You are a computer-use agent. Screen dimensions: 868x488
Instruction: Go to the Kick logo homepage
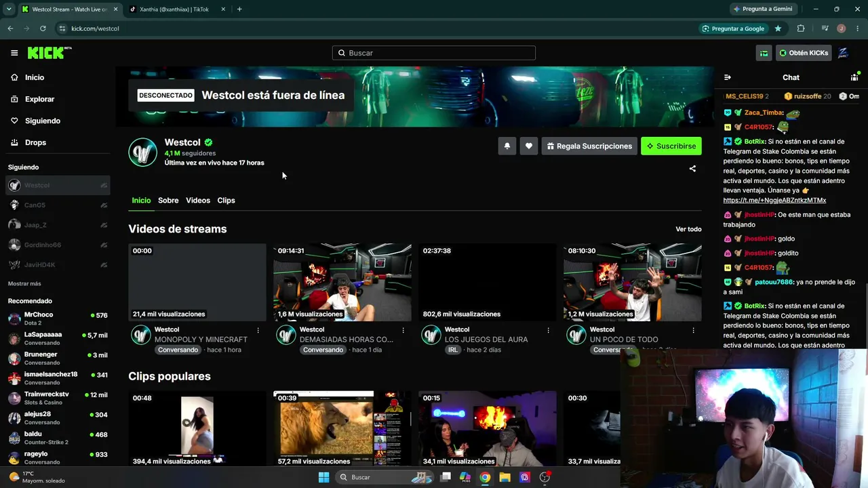click(x=50, y=53)
